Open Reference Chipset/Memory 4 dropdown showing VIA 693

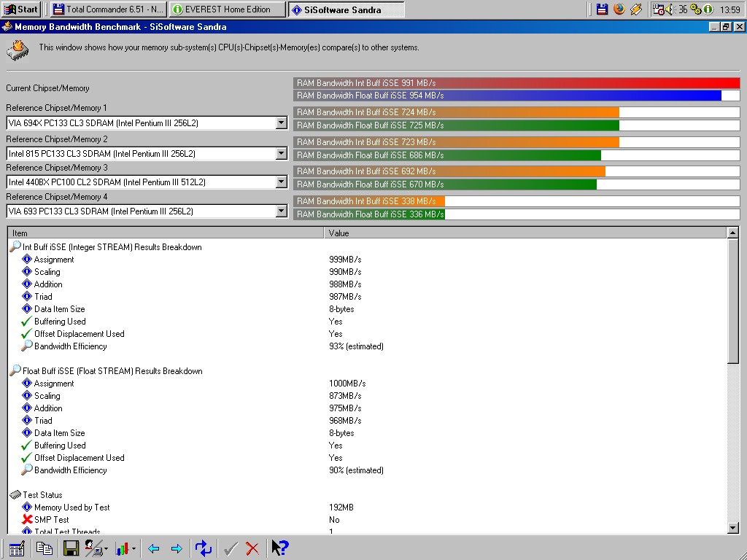[282, 211]
